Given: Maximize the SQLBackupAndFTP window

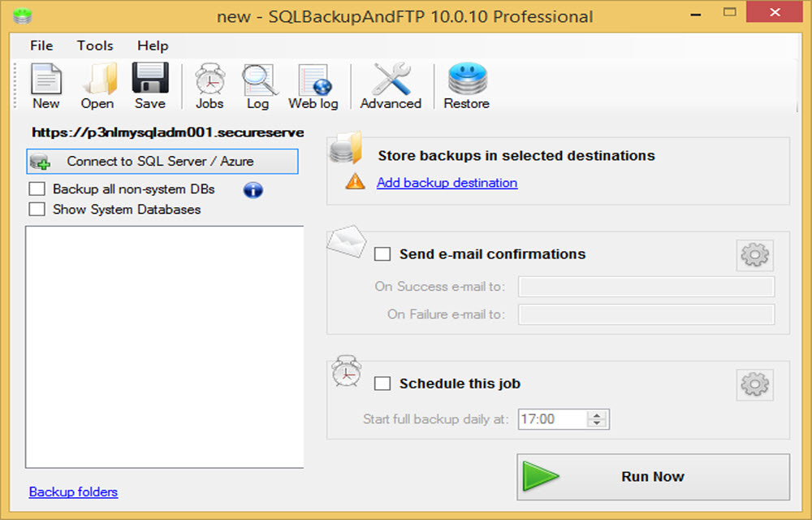Looking at the screenshot, I should click(x=730, y=12).
